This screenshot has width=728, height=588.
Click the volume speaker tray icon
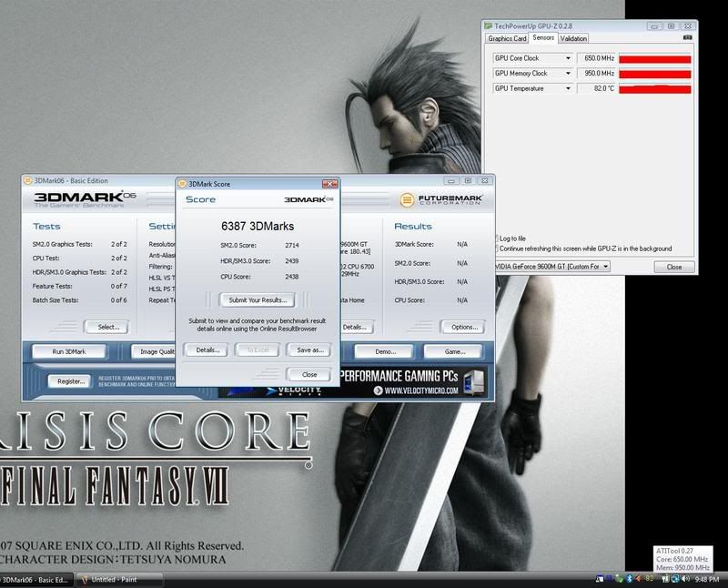pos(685,579)
